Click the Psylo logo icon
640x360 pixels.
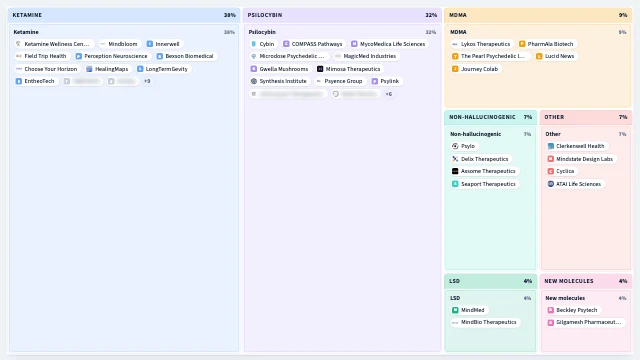[x=455, y=146]
